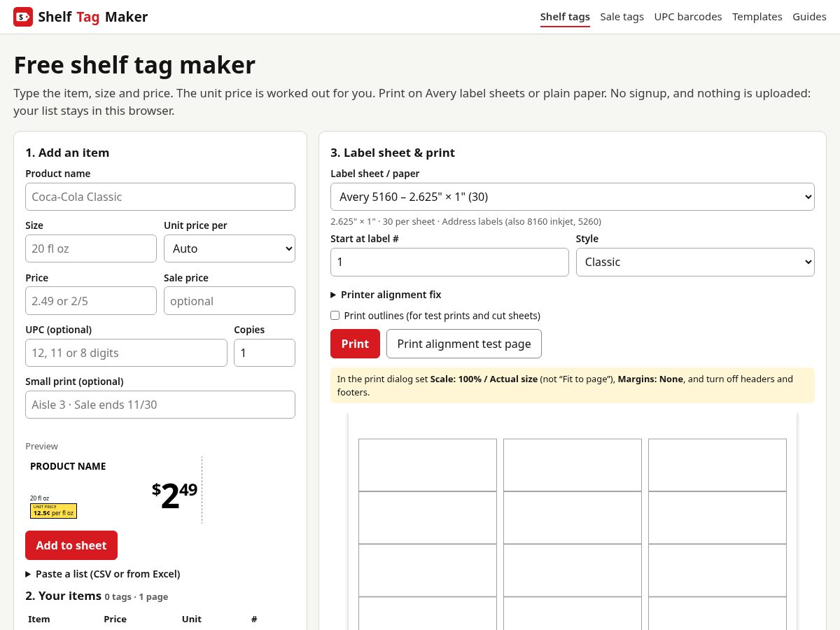Screen dimensions: 840x630
Task: Open the Guides page
Action: tap(809, 17)
